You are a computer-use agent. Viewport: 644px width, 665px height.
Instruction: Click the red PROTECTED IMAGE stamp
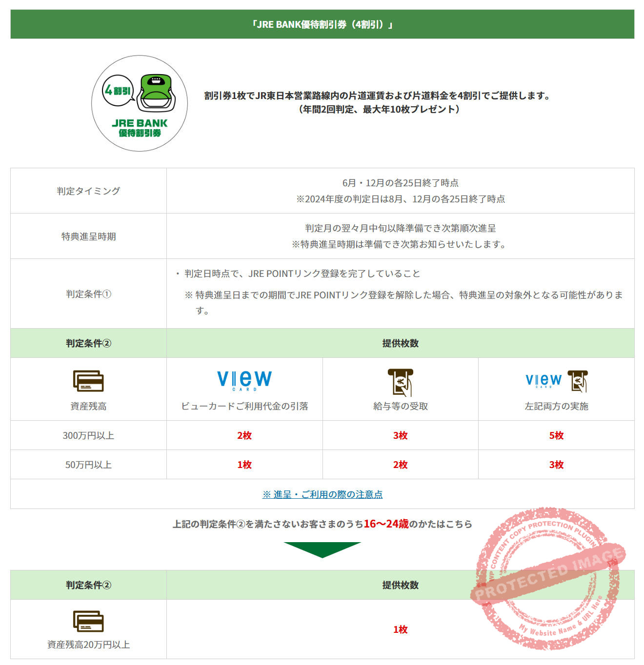click(546, 579)
